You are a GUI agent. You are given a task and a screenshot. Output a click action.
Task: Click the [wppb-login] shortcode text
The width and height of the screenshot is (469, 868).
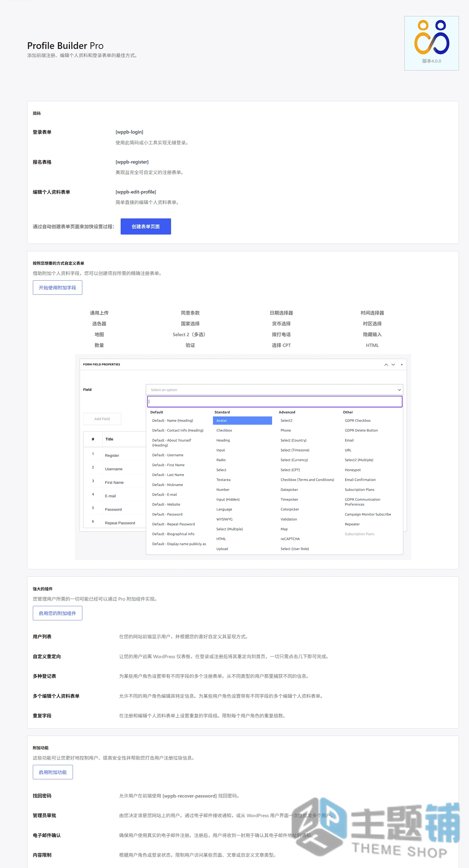129,132
